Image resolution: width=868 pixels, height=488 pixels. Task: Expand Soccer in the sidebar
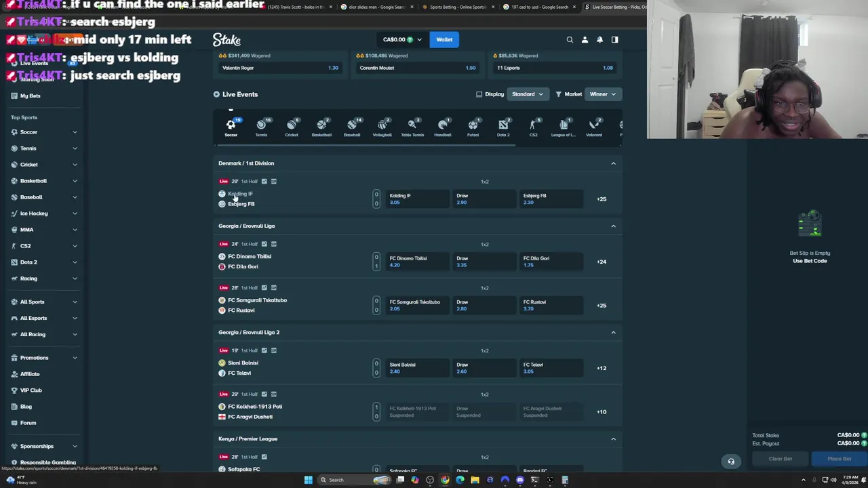(75, 132)
